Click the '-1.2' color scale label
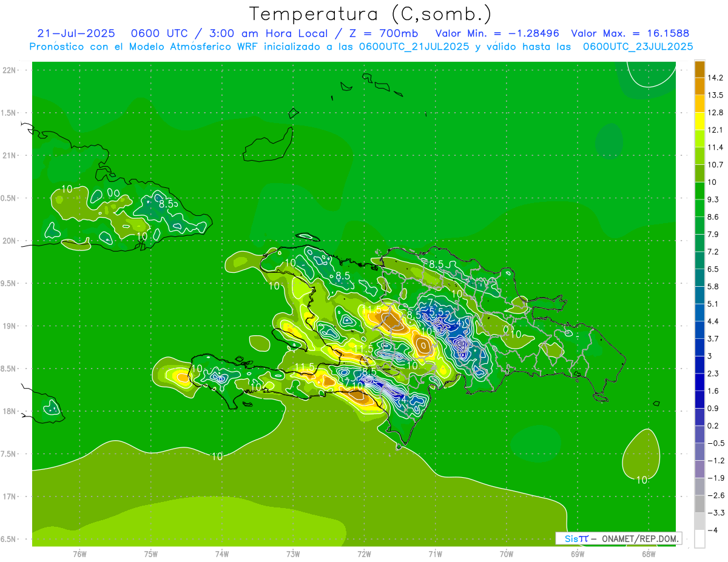Image resolution: width=728 pixels, height=562 pixels. point(716,461)
